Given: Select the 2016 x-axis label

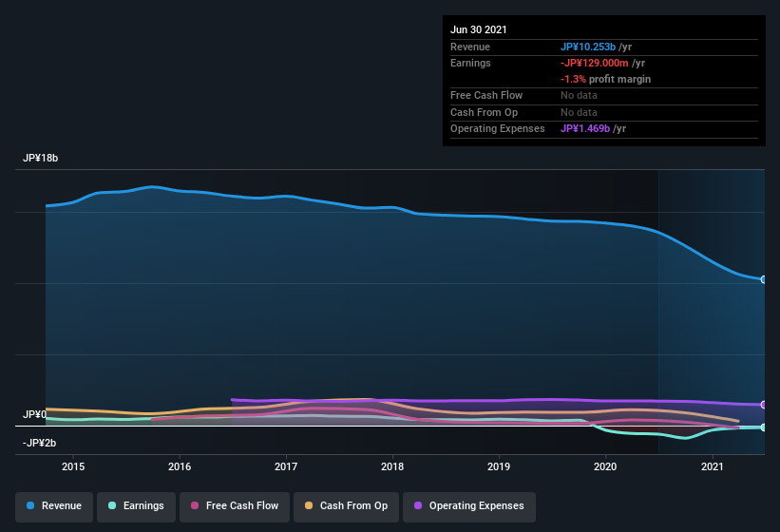Looking at the screenshot, I should (180, 466).
